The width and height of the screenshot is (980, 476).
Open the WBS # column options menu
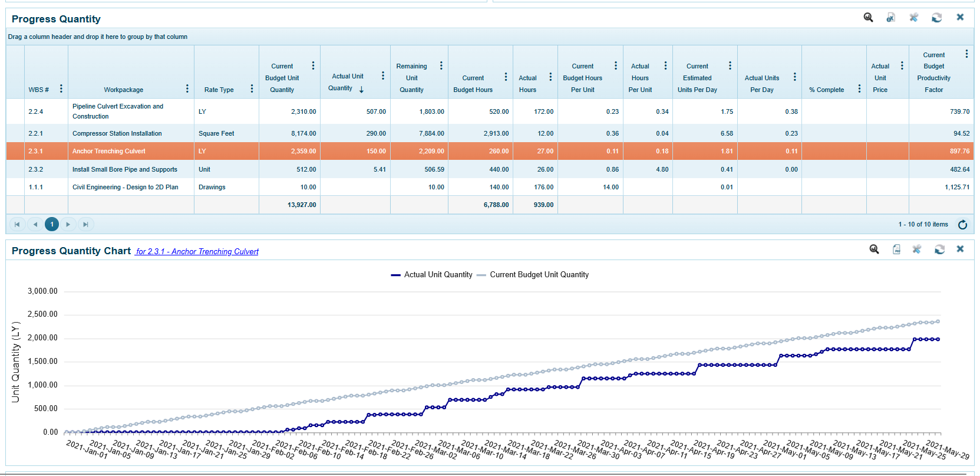click(61, 89)
